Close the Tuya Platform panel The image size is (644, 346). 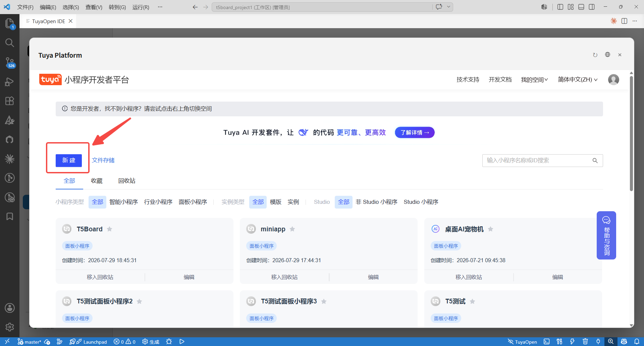(620, 55)
